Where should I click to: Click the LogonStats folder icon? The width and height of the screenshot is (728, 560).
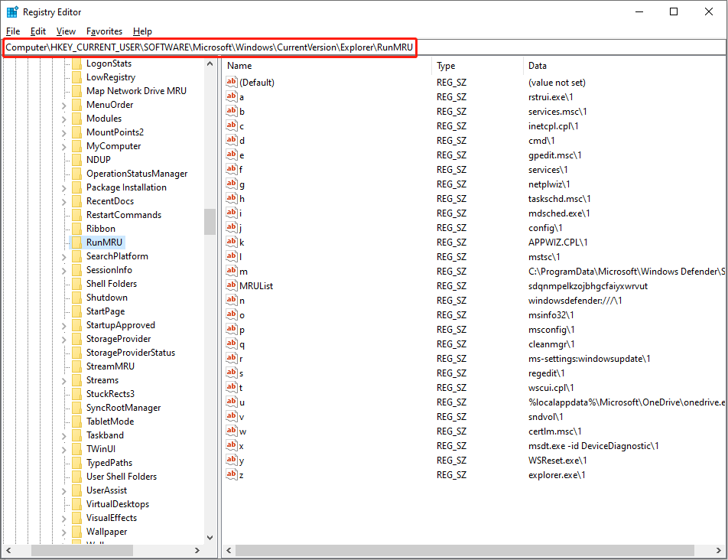click(77, 63)
